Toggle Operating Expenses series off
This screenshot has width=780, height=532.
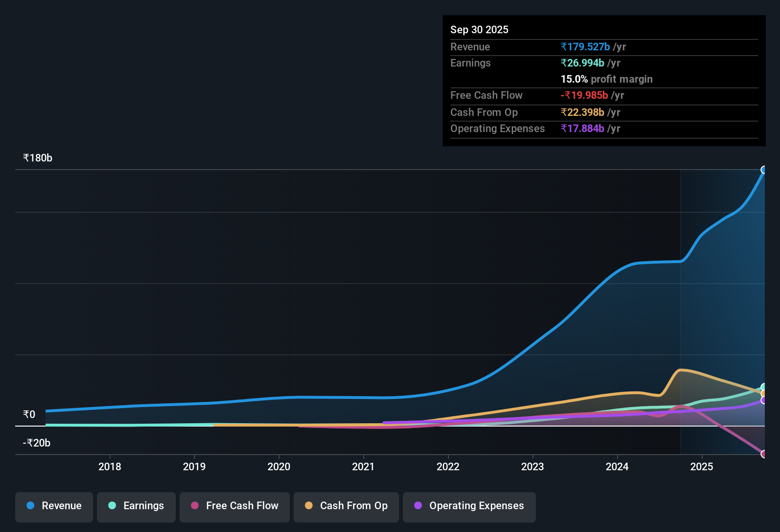[x=469, y=506]
